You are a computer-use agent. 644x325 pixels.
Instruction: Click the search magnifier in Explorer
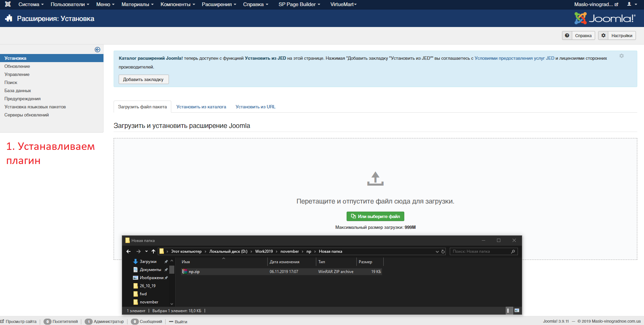[513, 251]
